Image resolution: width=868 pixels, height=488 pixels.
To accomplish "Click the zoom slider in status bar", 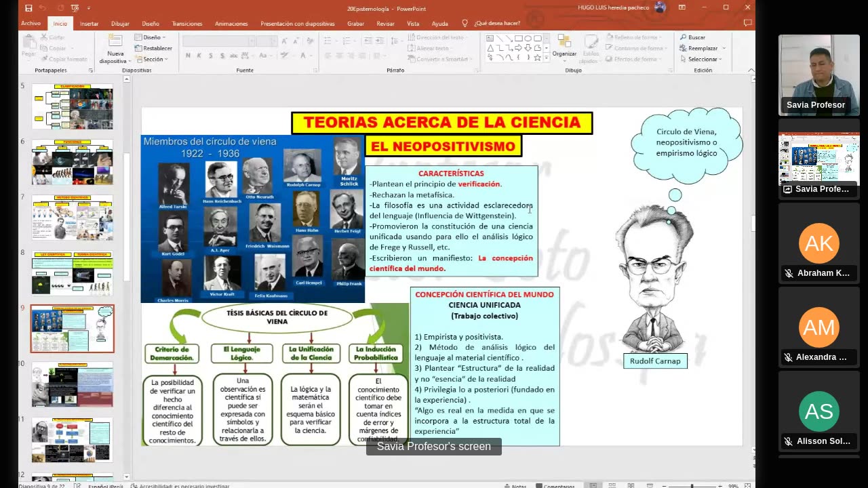I will [692, 485].
